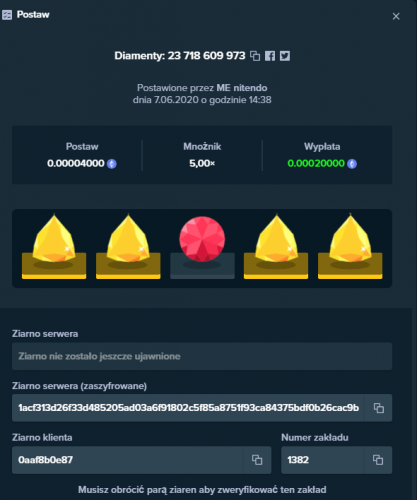Viewport: 417px width, 500px height.
Task: Click the Wypłata label
Action: pos(322,147)
